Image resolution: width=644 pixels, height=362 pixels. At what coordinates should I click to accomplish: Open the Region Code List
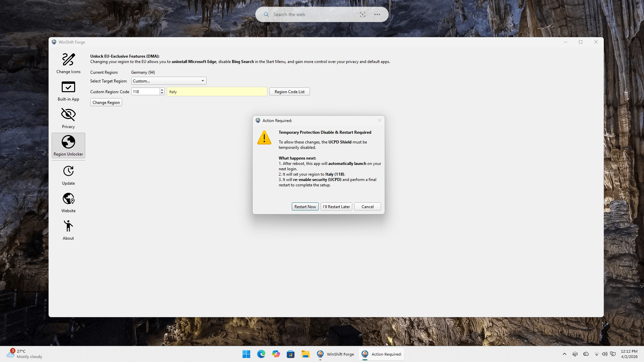(289, 92)
